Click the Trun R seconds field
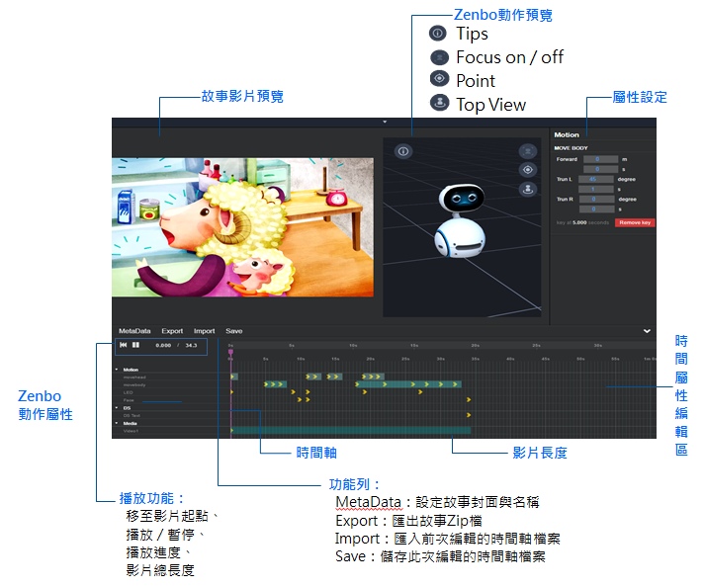The height and width of the screenshot is (588, 705). (x=596, y=210)
